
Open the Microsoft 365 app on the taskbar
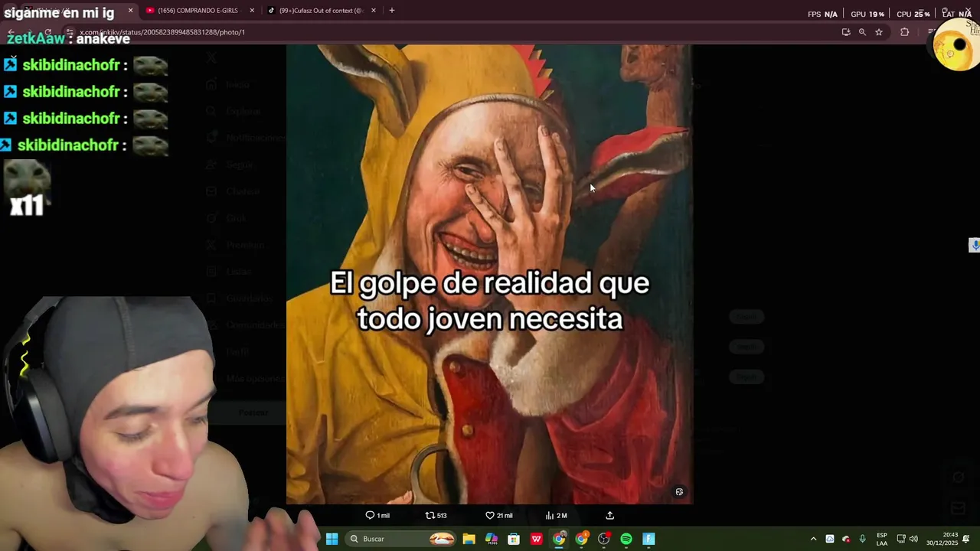(492, 539)
